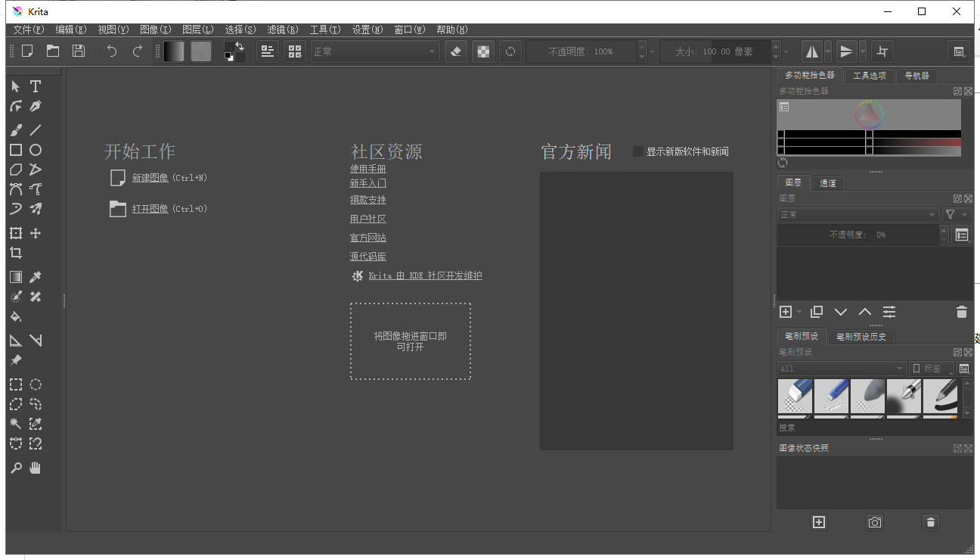Open the 文件 menu
This screenshot has width=980, height=560.
point(29,30)
